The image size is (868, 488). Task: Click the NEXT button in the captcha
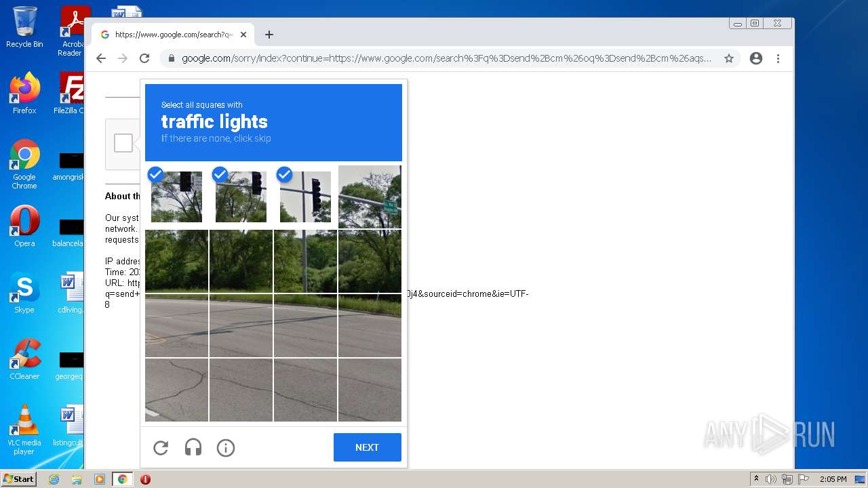(x=367, y=447)
